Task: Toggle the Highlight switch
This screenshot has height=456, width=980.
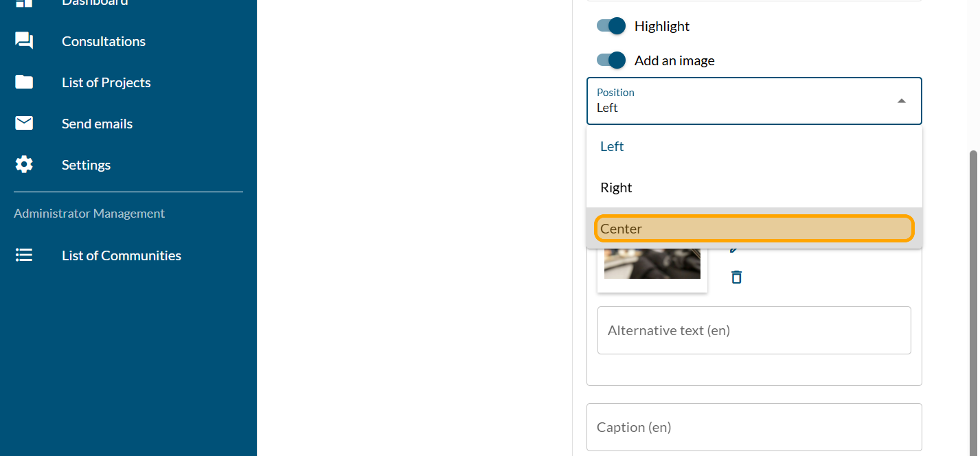Action: pos(611,26)
